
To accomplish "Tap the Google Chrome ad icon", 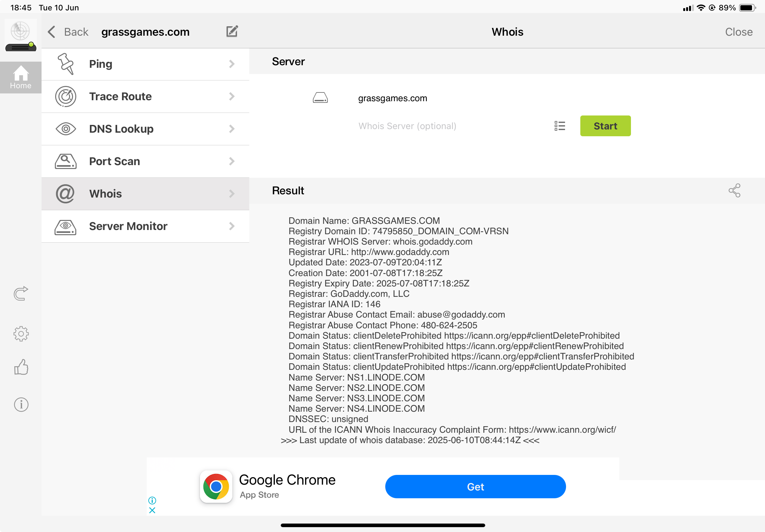I will pos(216,486).
